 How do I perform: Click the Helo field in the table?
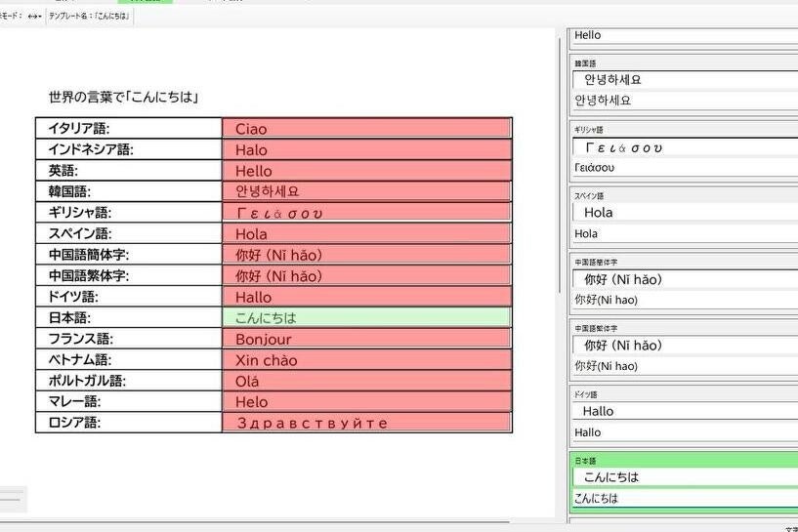(x=367, y=402)
